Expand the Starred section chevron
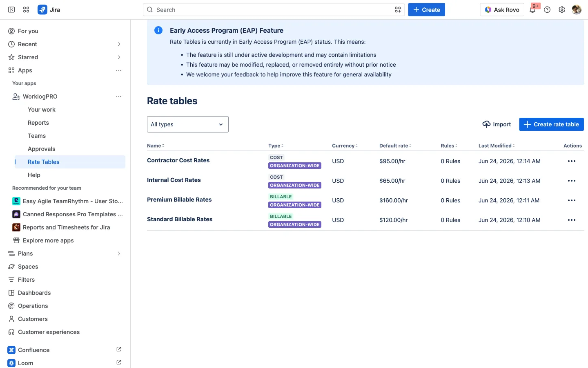 point(119,57)
